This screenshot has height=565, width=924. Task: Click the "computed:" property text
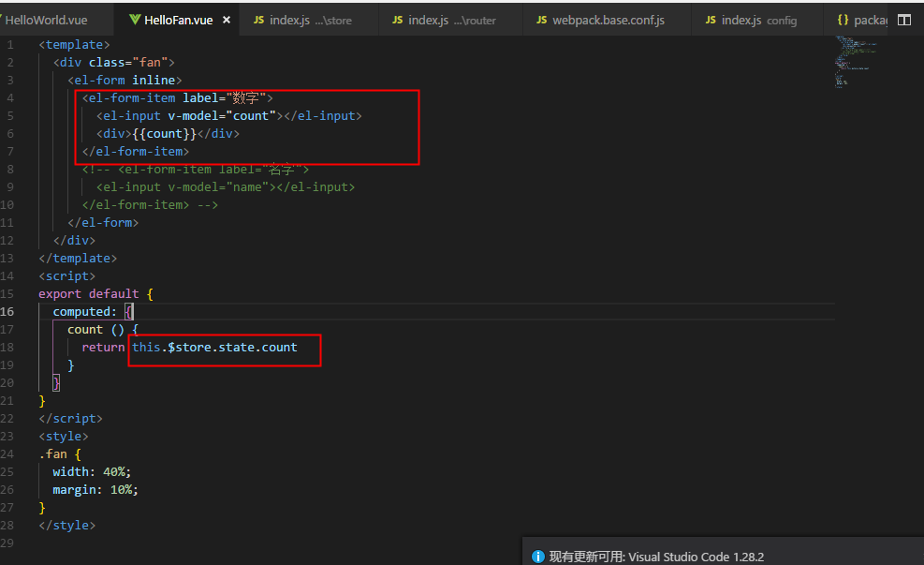pos(85,311)
